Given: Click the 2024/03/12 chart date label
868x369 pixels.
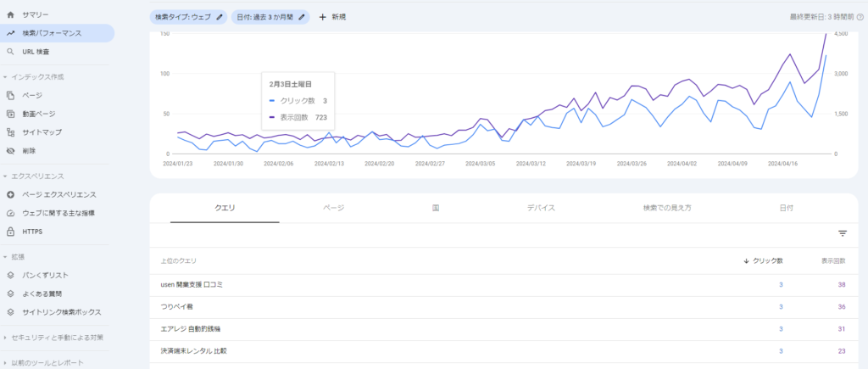Looking at the screenshot, I should click(x=531, y=164).
